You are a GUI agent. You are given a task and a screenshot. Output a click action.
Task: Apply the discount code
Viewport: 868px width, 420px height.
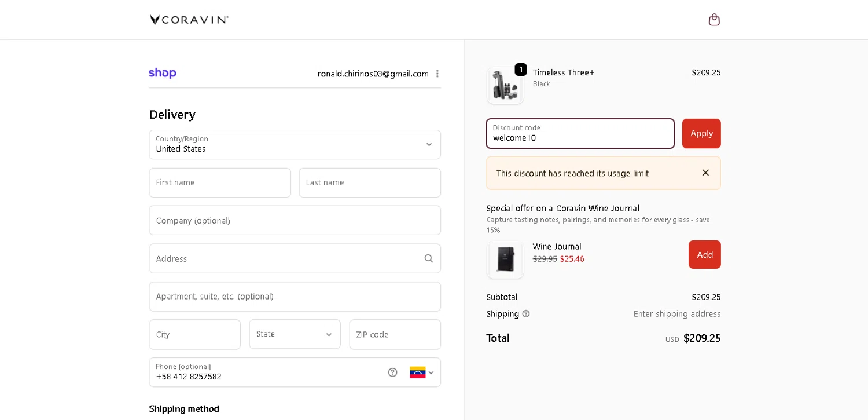click(x=701, y=133)
